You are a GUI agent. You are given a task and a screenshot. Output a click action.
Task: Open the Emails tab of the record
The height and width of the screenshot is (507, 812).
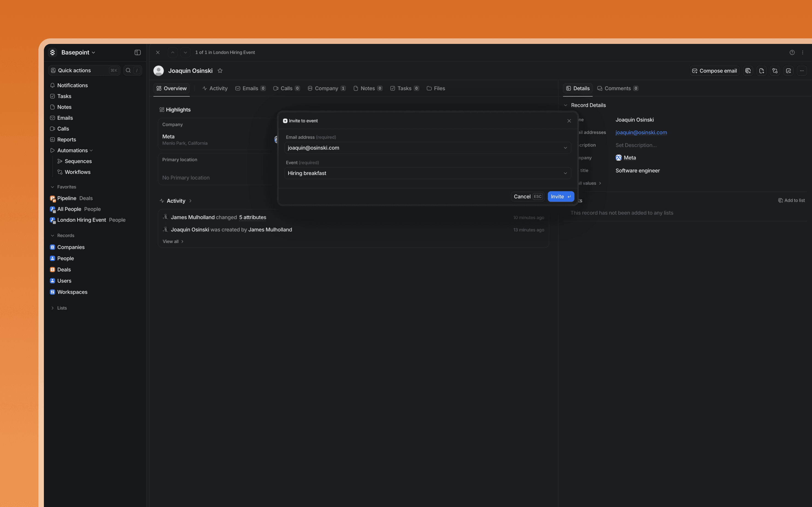[250, 89]
